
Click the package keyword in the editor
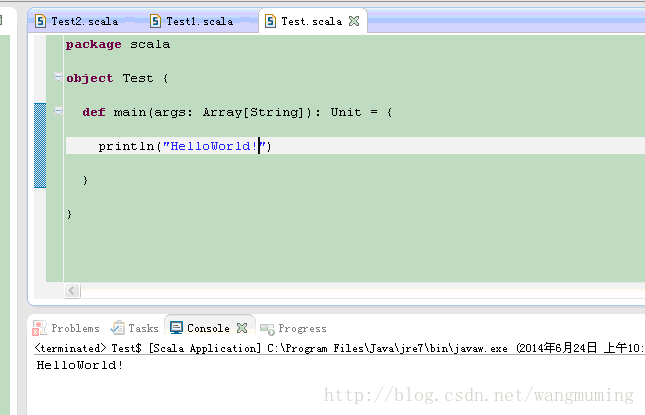tap(93, 44)
